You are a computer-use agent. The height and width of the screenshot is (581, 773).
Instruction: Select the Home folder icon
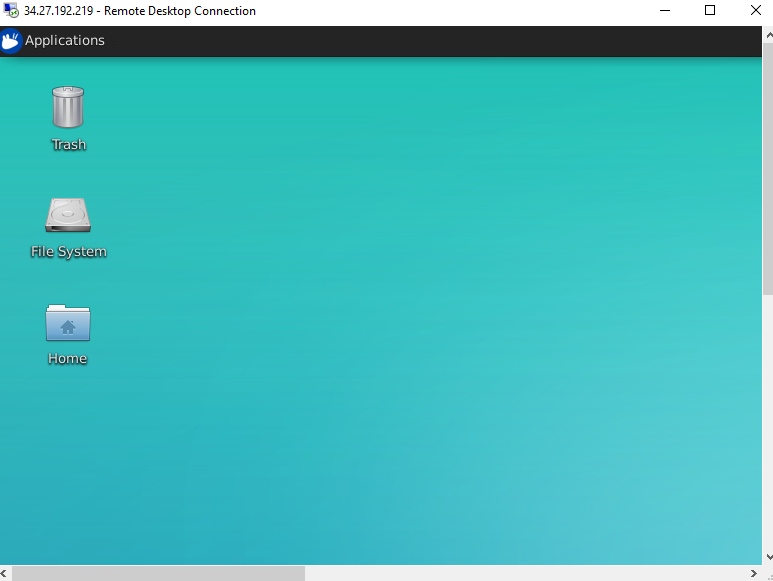(68, 323)
